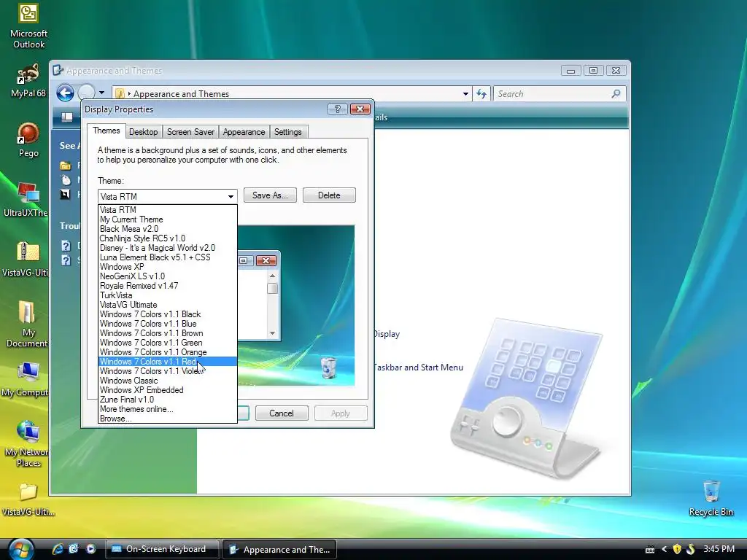
Task: Select Windows Classic theme
Action: [168, 381]
